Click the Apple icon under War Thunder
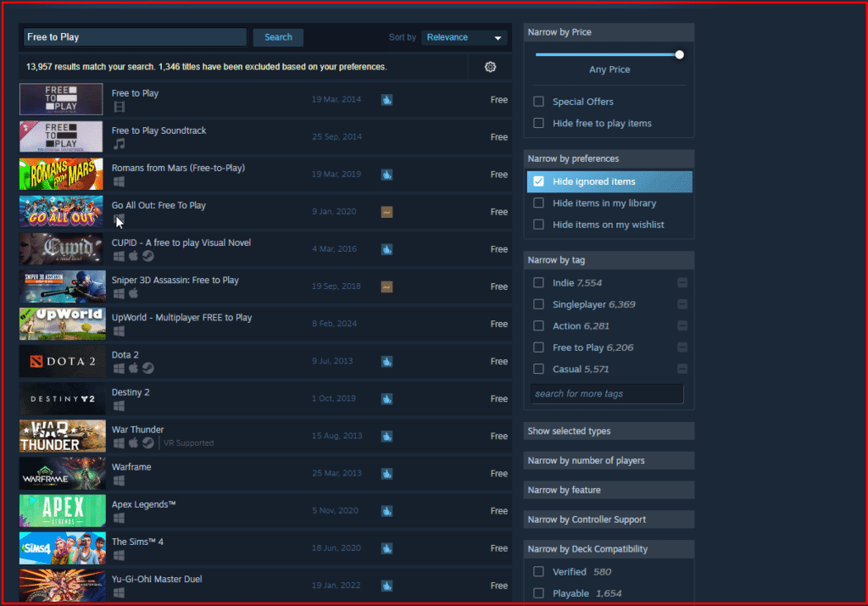Viewport: 868px width, 606px height. (x=133, y=443)
